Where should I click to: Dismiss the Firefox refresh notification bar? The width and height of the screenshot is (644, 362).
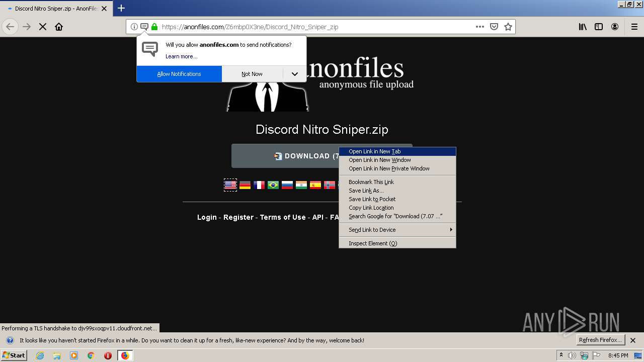click(633, 340)
